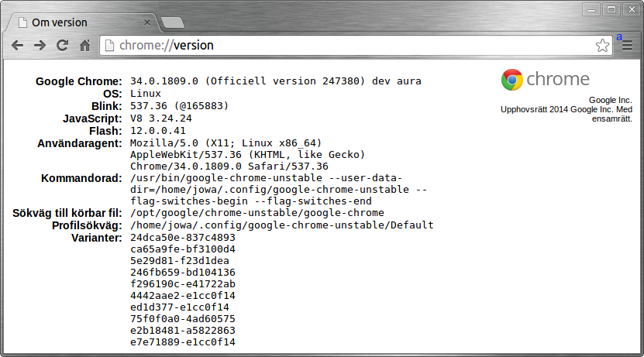The height and width of the screenshot is (357, 644).
Task: Click the Google Chrome: label
Action: 79,81
